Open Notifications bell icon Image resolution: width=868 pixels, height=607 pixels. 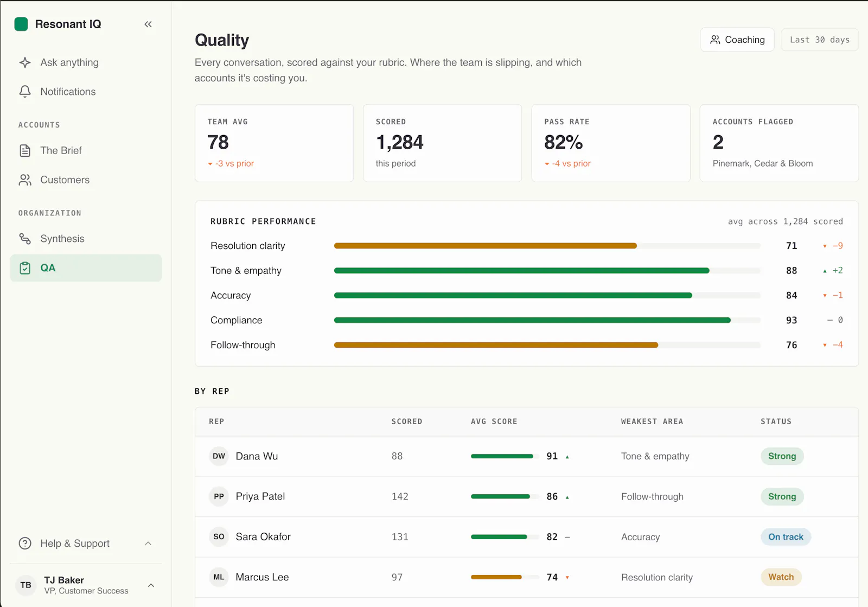click(x=25, y=92)
